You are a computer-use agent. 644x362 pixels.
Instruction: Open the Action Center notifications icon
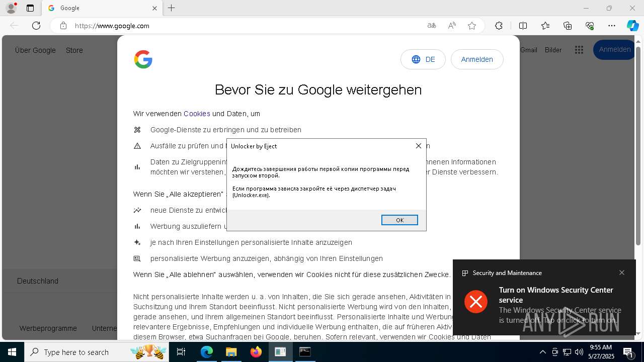coord(628,352)
